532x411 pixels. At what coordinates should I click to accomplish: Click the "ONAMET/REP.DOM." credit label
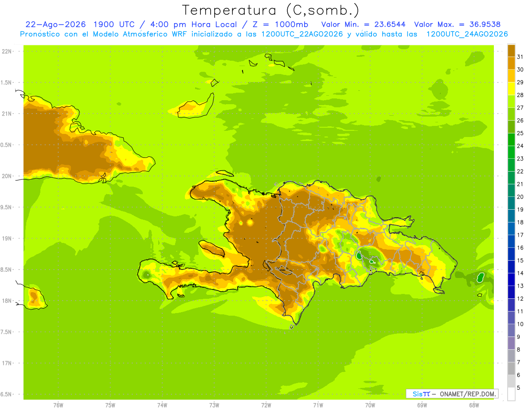pyautogui.click(x=467, y=394)
